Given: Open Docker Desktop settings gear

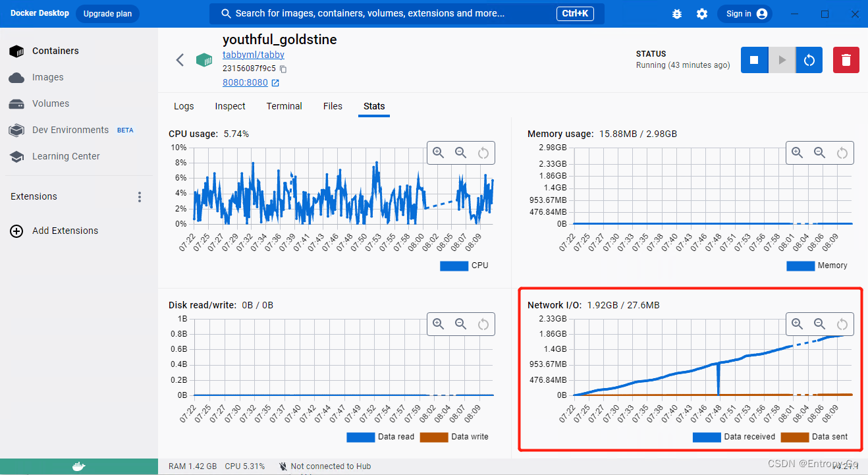Looking at the screenshot, I should [x=701, y=13].
